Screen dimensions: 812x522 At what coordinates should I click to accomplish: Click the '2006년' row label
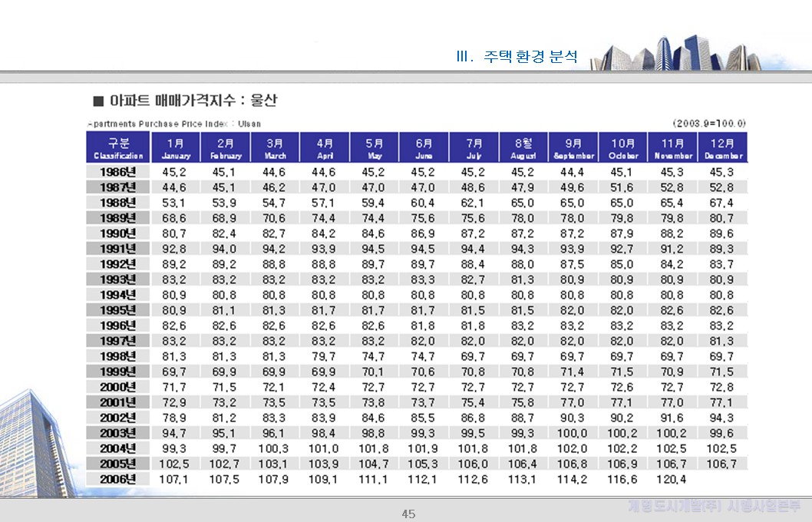tap(117, 479)
